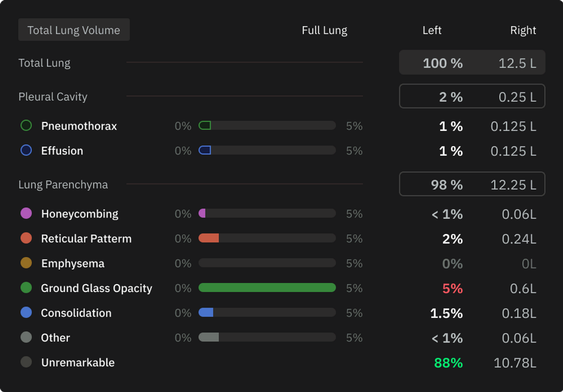Open the Total Lung Volume selector
Viewport: 563px width, 392px height.
pos(74,30)
